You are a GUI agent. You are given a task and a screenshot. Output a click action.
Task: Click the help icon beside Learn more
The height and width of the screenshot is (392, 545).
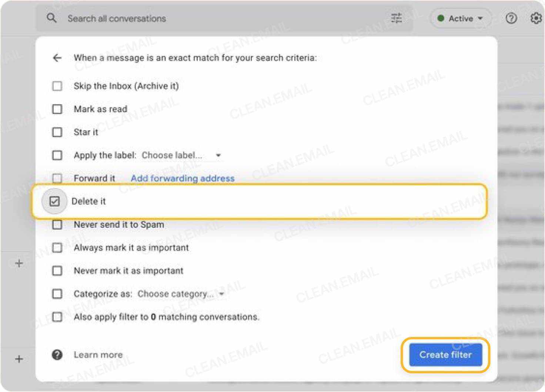pyautogui.click(x=56, y=355)
